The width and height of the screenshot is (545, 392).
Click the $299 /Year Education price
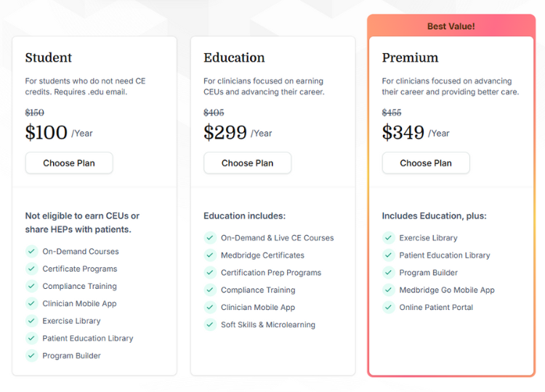tap(237, 133)
